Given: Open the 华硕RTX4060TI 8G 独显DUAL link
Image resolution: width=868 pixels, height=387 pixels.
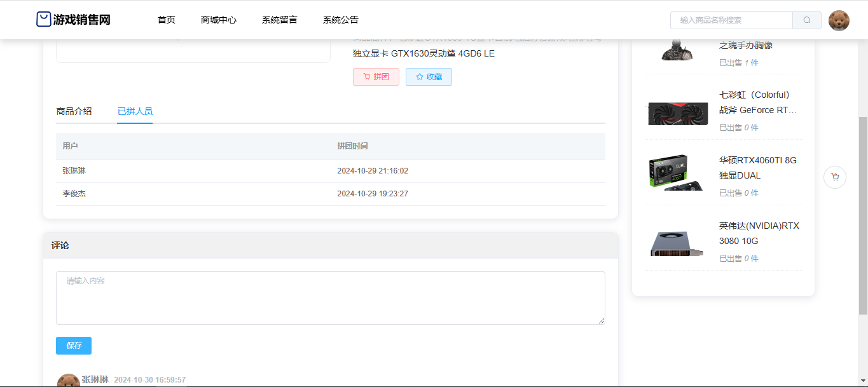Looking at the screenshot, I should coord(758,168).
